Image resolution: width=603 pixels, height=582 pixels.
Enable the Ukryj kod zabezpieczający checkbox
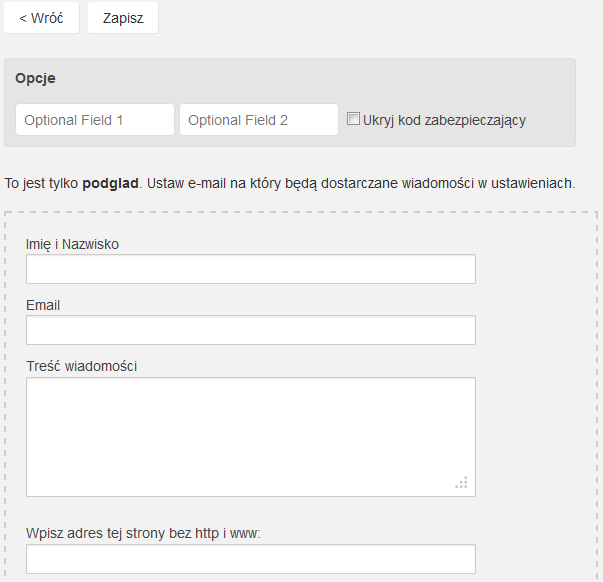click(x=353, y=119)
